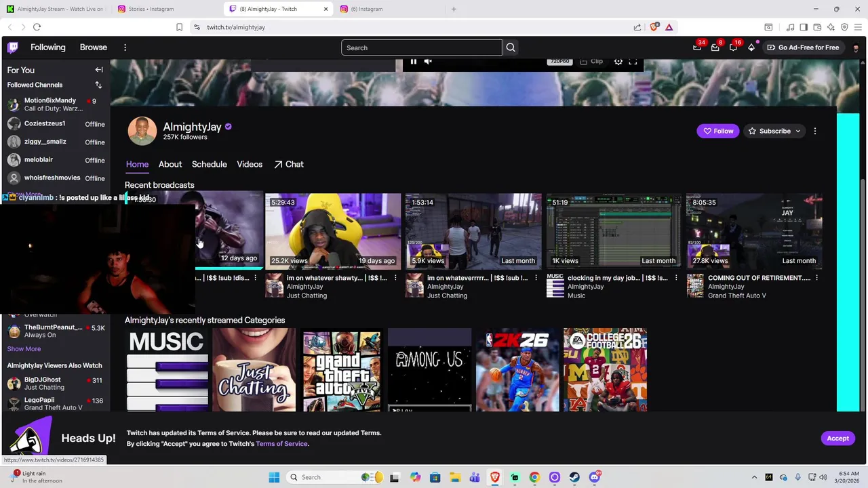Reload the page
This screenshot has height=488, width=868.
pyautogui.click(x=37, y=27)
